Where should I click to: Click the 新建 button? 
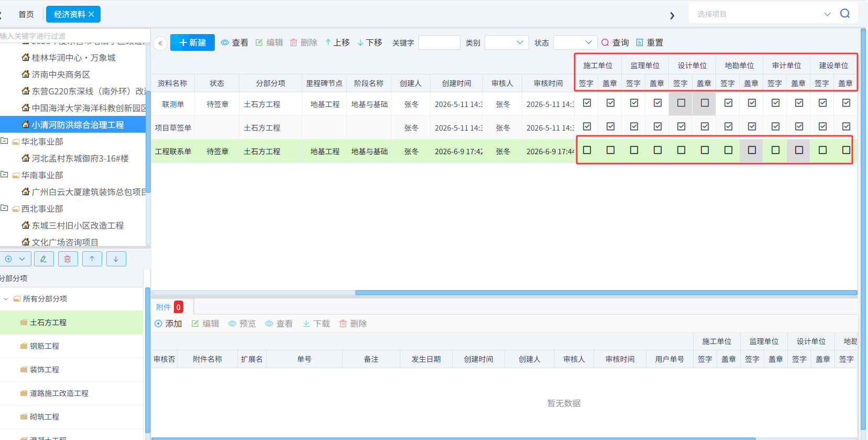[x=192, y=42]
